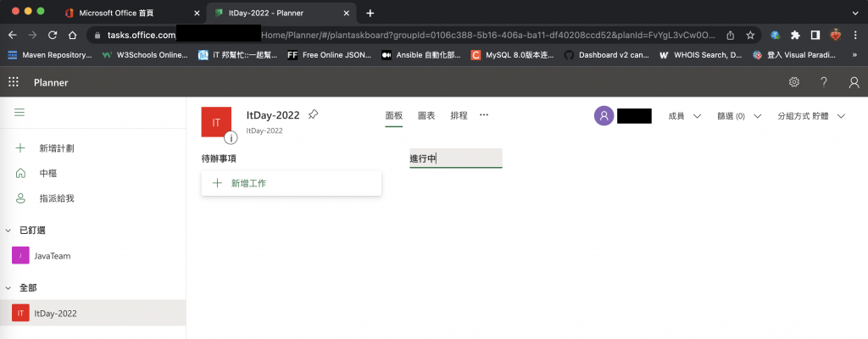This screenshot has width=868, height=339.
Task: Click the plus icon in 新增工作
Action: click(218, 183)
